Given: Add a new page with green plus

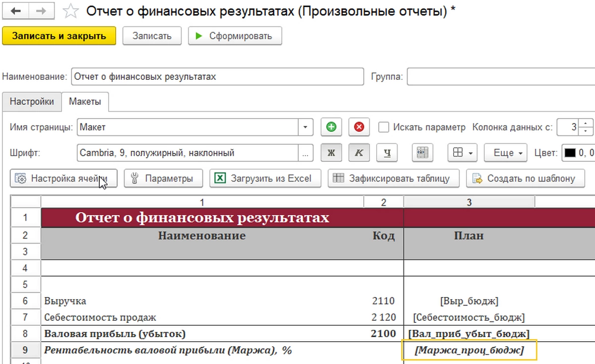Looking at the screenshot, I should (x=331, y=126).
